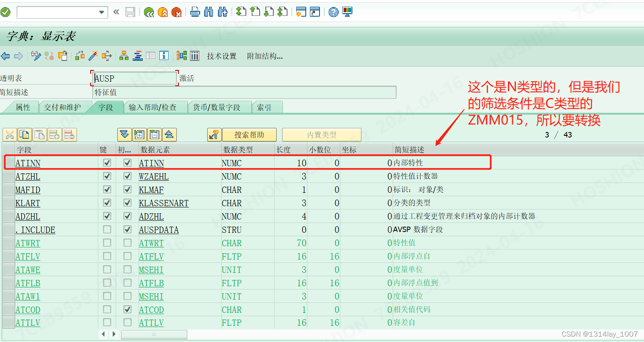Open the ATINN field link

pos(28,163)
